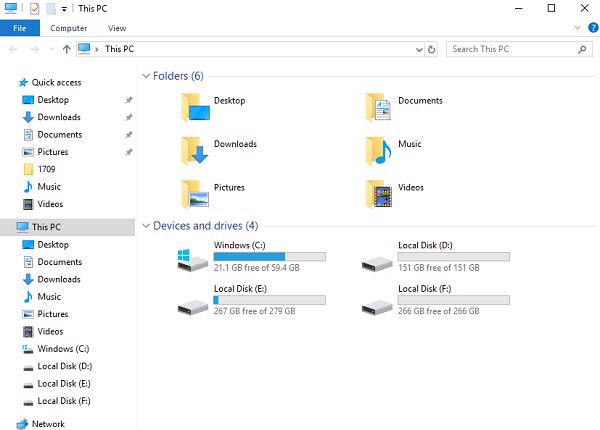Switch to the Computer ribbon tab
The height and width of the screenshot is (430, 600).
pos(69,28)
